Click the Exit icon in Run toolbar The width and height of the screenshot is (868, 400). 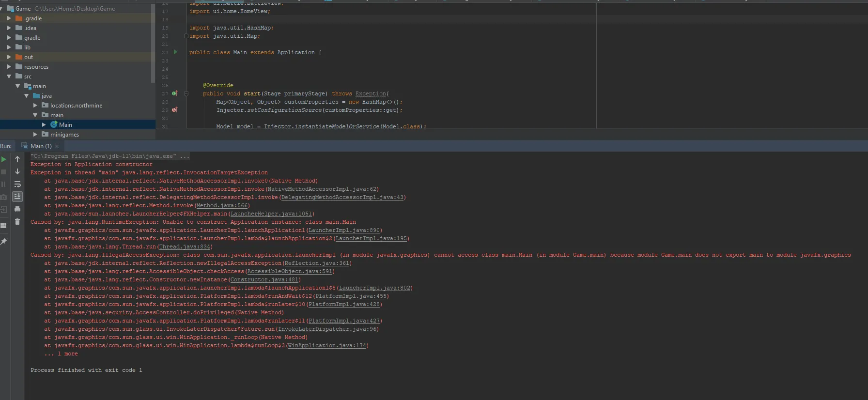pos(3,209)
